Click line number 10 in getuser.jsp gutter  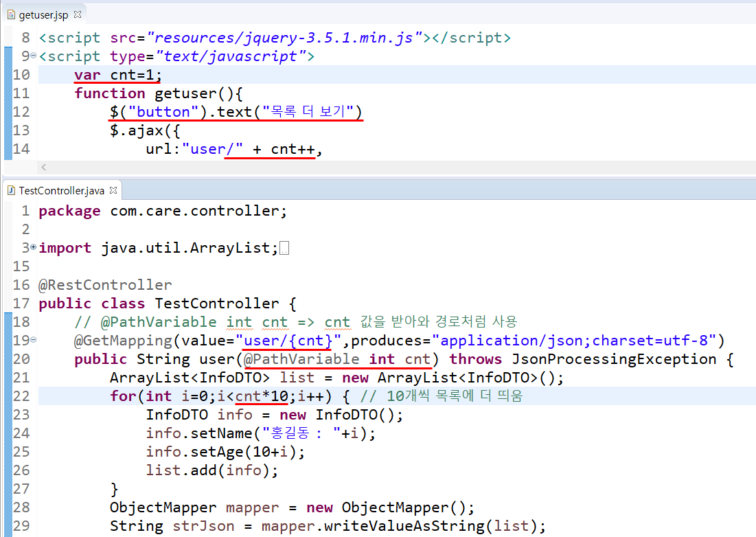click(21, 75)
